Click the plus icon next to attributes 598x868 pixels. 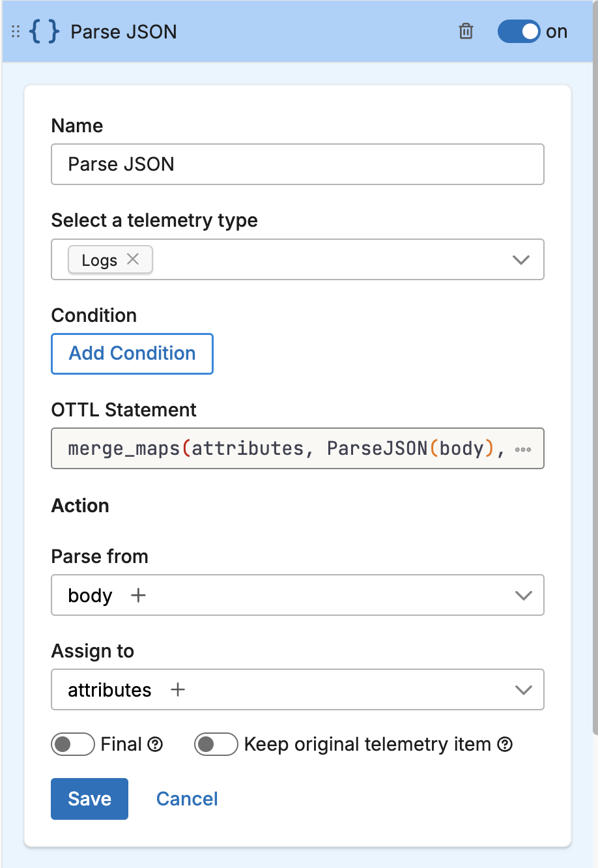click(x=178, y=689)
